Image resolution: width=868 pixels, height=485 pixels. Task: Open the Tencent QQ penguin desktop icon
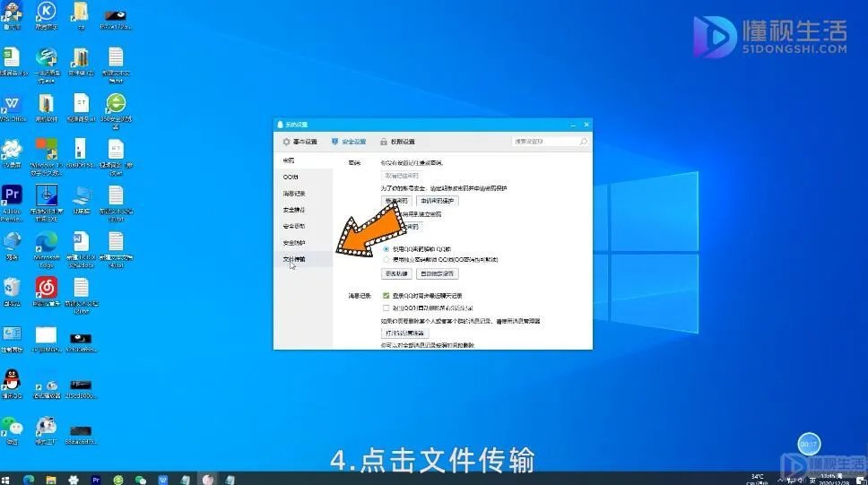12,385
